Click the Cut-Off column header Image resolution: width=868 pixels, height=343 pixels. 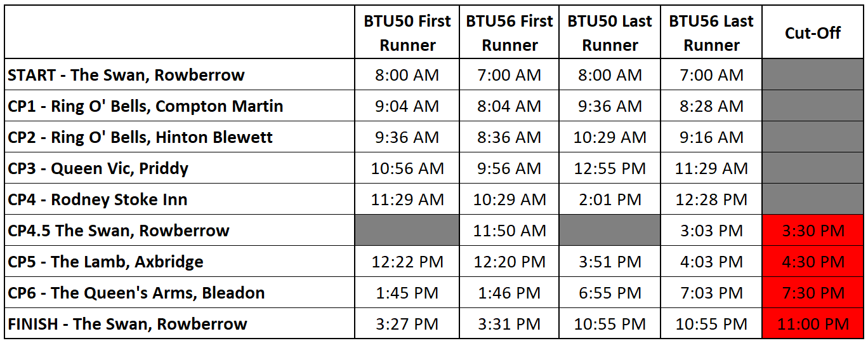click(813, 33)
